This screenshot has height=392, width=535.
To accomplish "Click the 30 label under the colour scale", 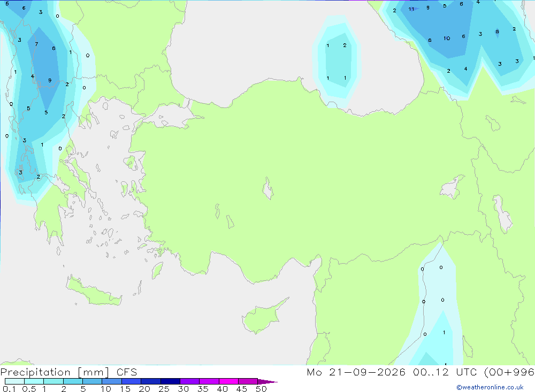I will click(183, 389).
